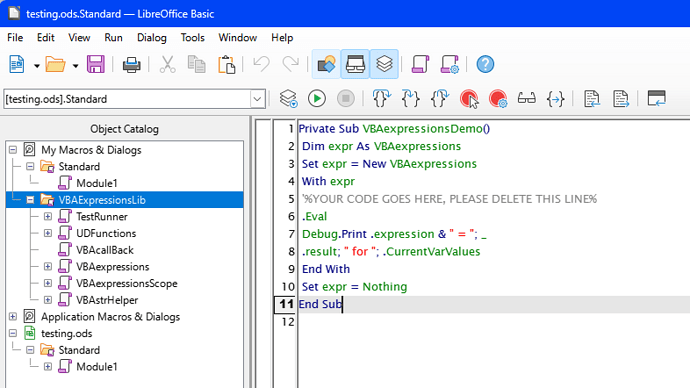Screen dimensions: 690x388
Task: Select testing.ods document label
Action: tap(66, 333)
